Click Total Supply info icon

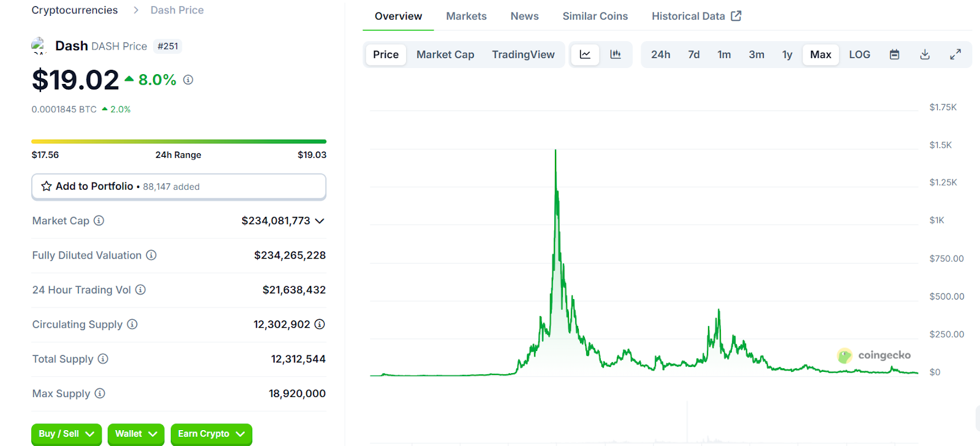coord(103,358)
